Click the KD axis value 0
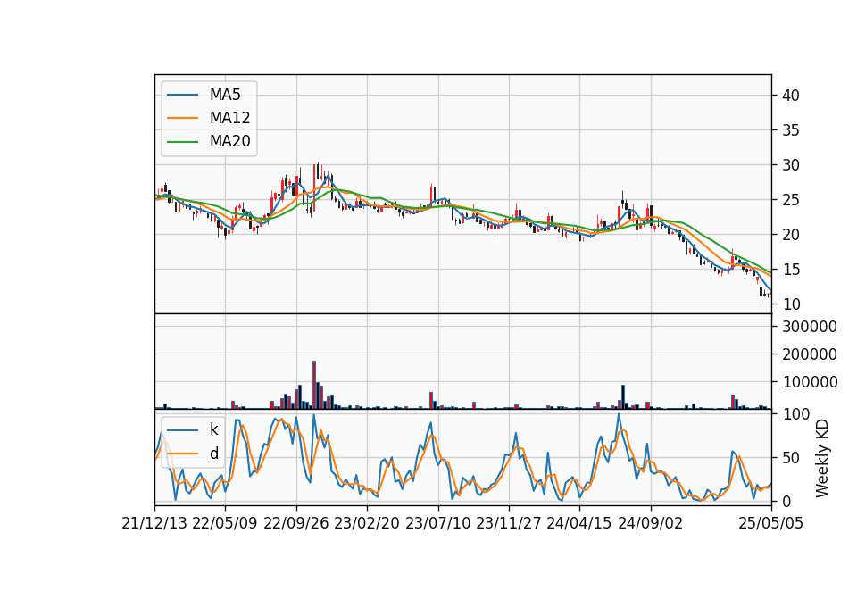 pyautogui.click(x=786, y=501)
